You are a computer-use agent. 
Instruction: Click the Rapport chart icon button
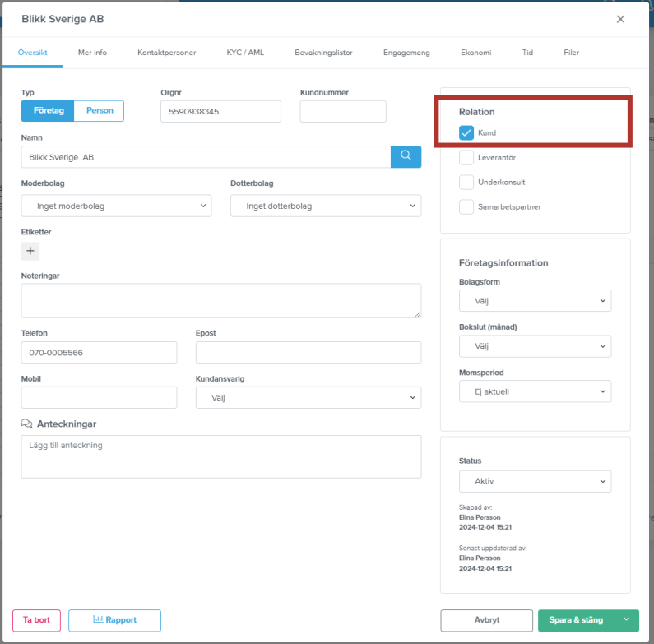(114, 620)
